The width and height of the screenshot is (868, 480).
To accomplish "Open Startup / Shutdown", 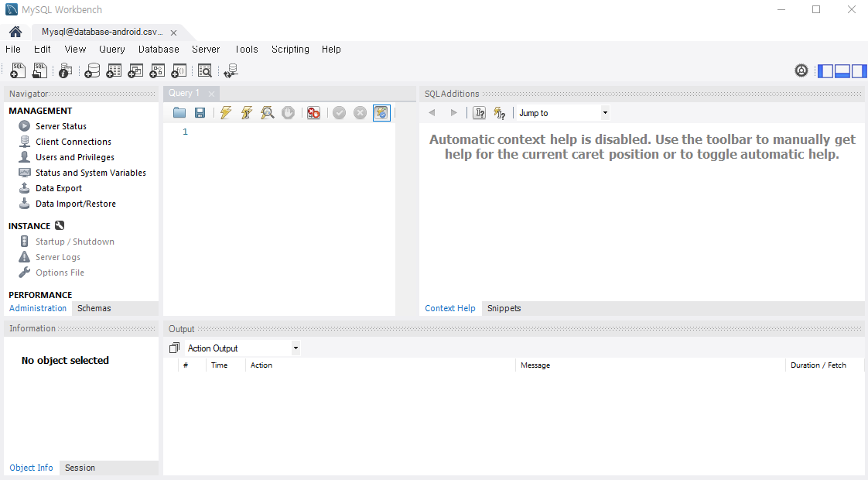I will [x=75, y=242].
